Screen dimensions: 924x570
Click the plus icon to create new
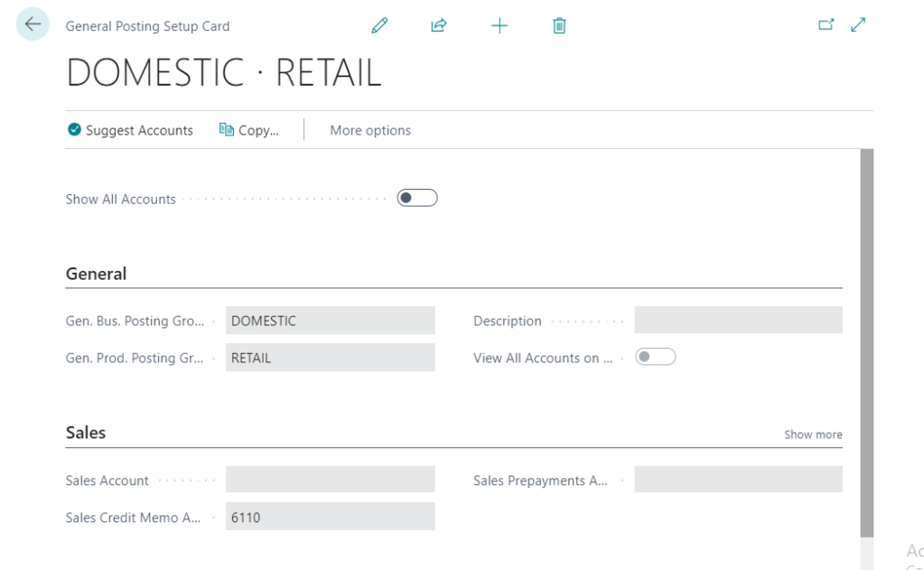[499, 25]
